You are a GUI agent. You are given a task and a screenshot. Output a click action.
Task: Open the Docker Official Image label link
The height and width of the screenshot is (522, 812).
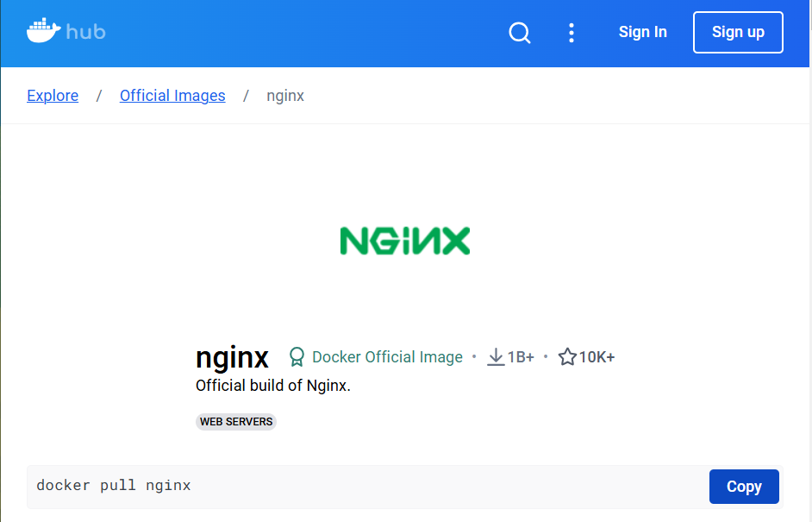tap(387, 357)
